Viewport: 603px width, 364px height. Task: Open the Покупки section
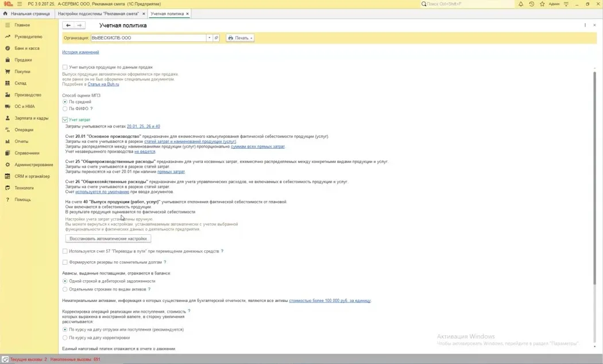[x=22, y=72]
